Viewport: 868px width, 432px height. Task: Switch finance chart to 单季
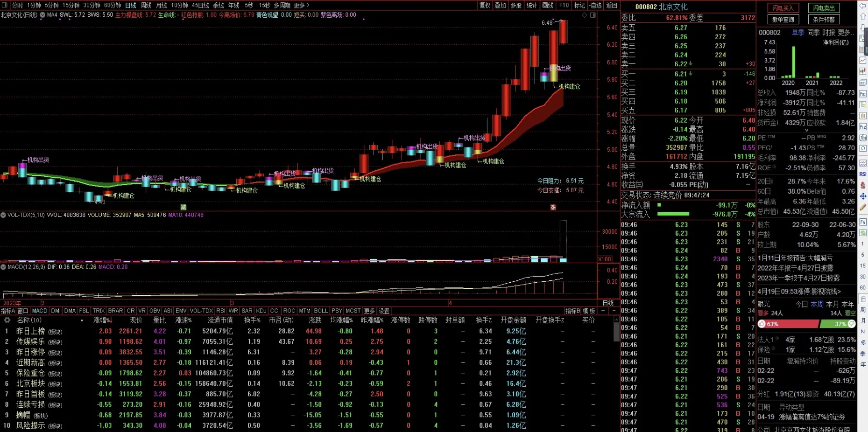797,33
